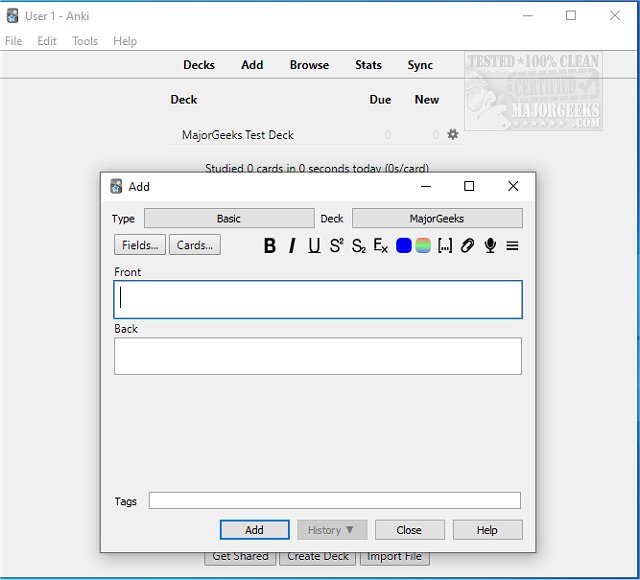Minimize the Add dialog window
Viewport: 640px width, 580px height.
pos(426,186)
